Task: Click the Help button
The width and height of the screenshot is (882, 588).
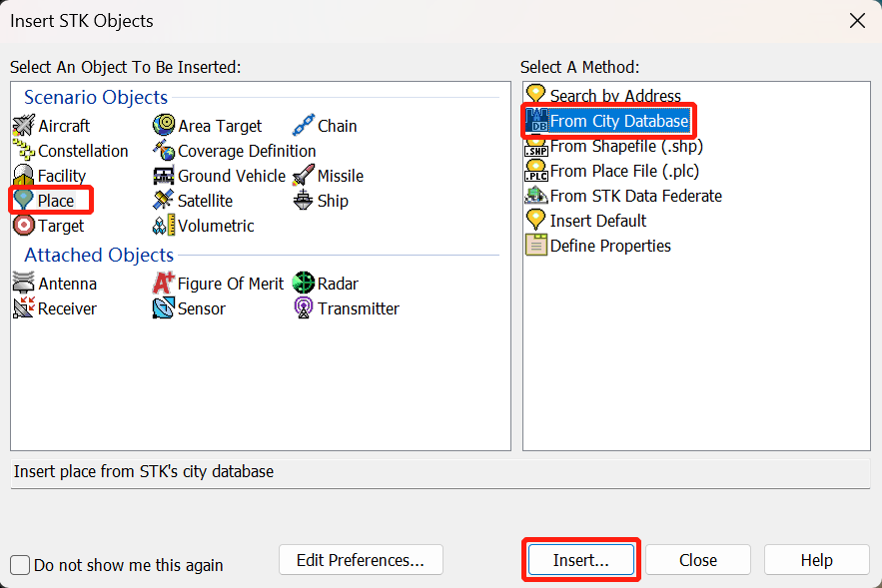Action: pyautogui.click(x=816, y=560)
